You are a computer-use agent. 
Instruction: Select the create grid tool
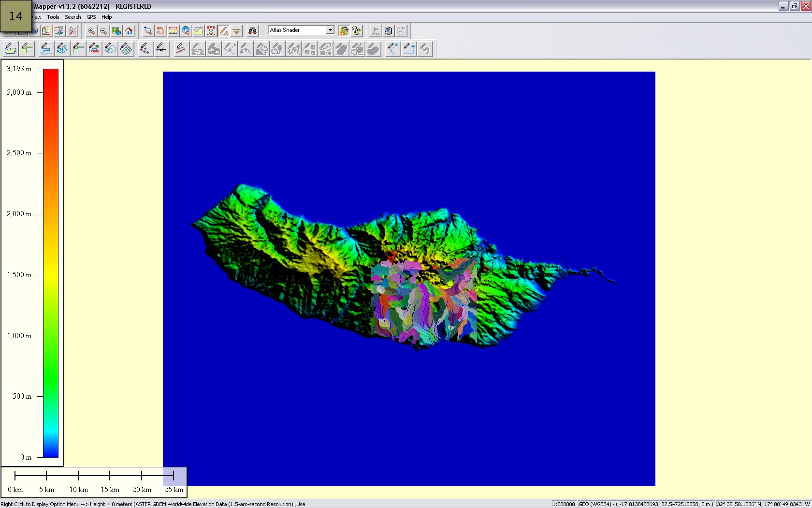click(126, 49)
